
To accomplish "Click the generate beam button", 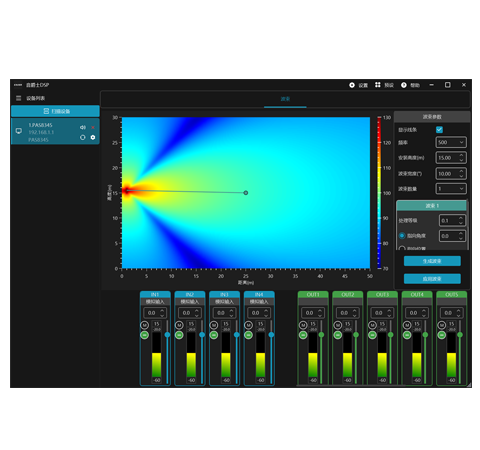I will [x=432, y=261].
